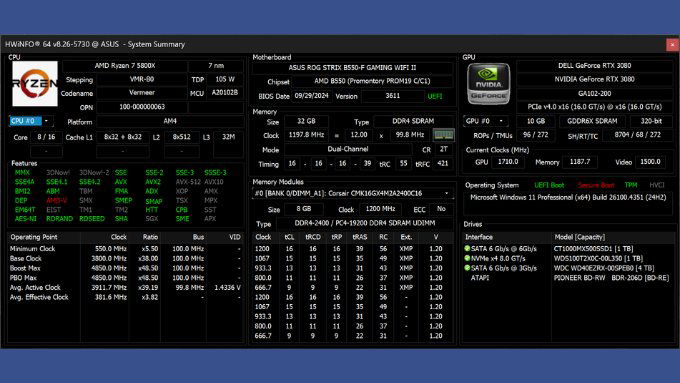This screenshot has height=383, width=680.
Task: Click the green UEFI label next to BIOS version
Action: click(435, 96)
